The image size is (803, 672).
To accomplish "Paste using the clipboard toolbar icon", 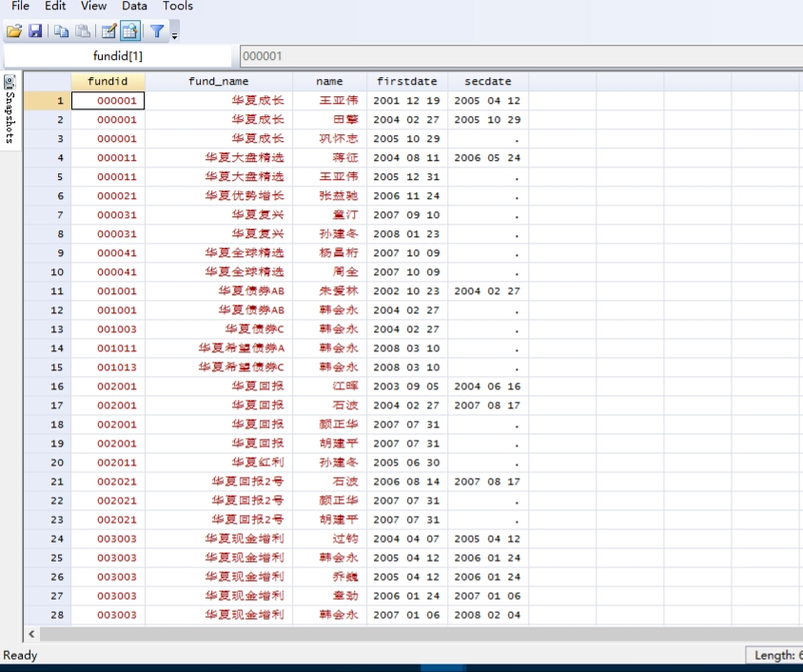I will (x=83, y=31).
